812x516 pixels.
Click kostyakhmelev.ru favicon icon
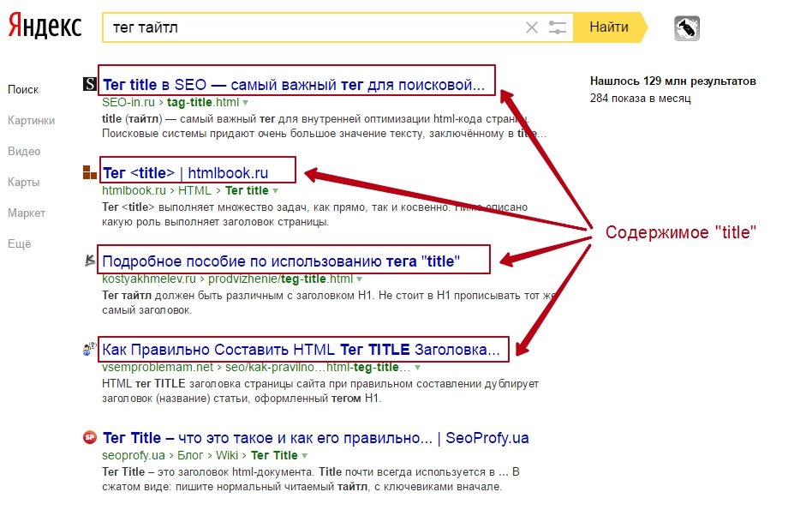click(x=90, y=260)
